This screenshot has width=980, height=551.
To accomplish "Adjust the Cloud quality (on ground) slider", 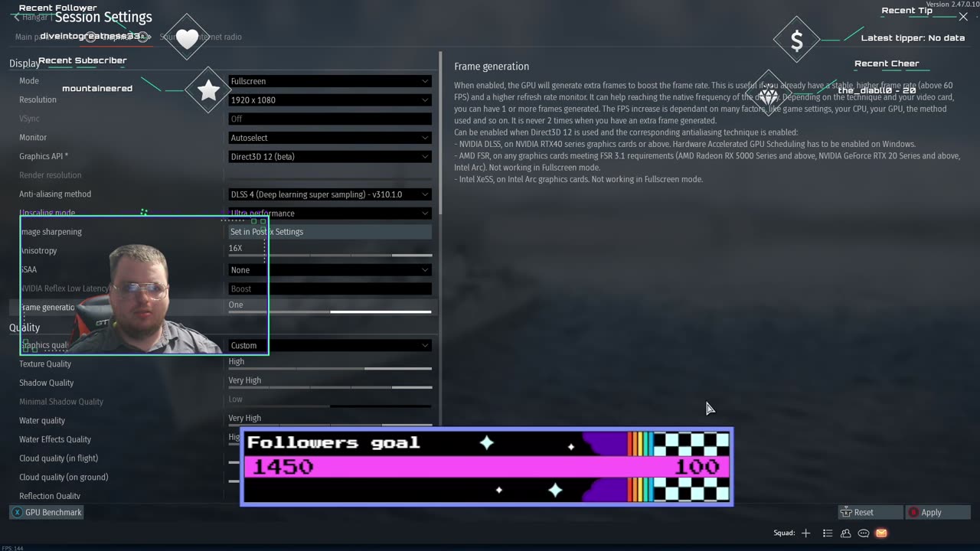I will [234, 481].
